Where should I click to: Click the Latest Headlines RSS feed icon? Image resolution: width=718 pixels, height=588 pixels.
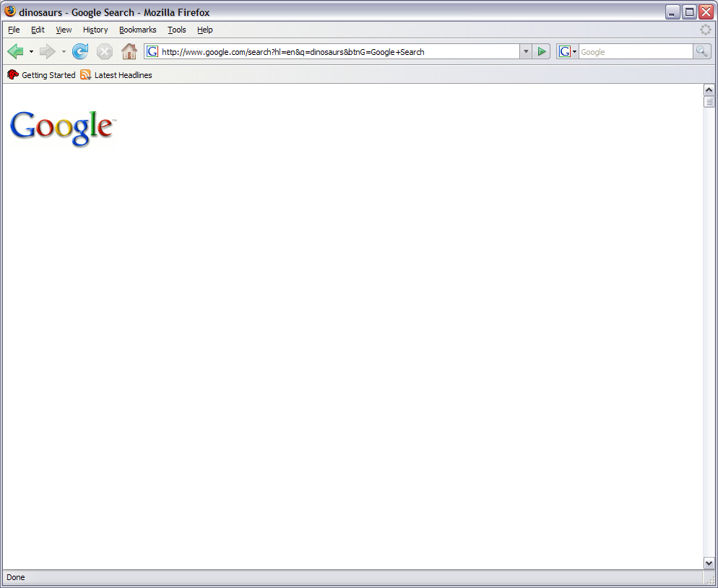click(x=86, y=75)
